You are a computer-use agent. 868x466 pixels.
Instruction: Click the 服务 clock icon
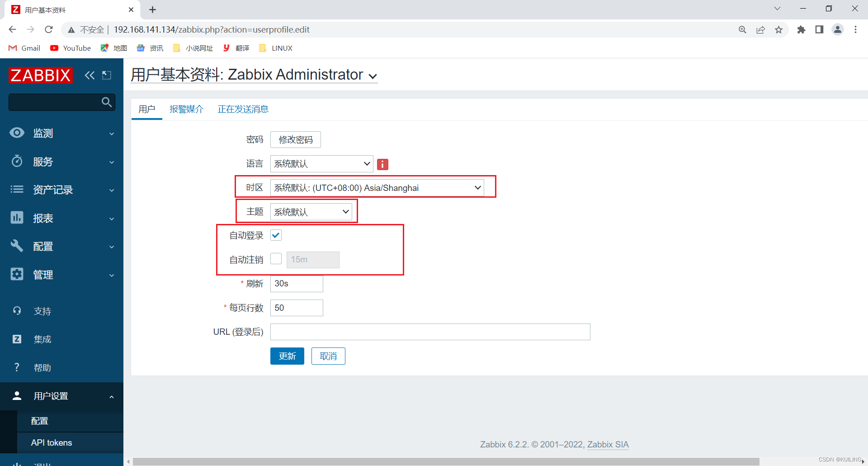pyautogui.click(x=17, y=161)
